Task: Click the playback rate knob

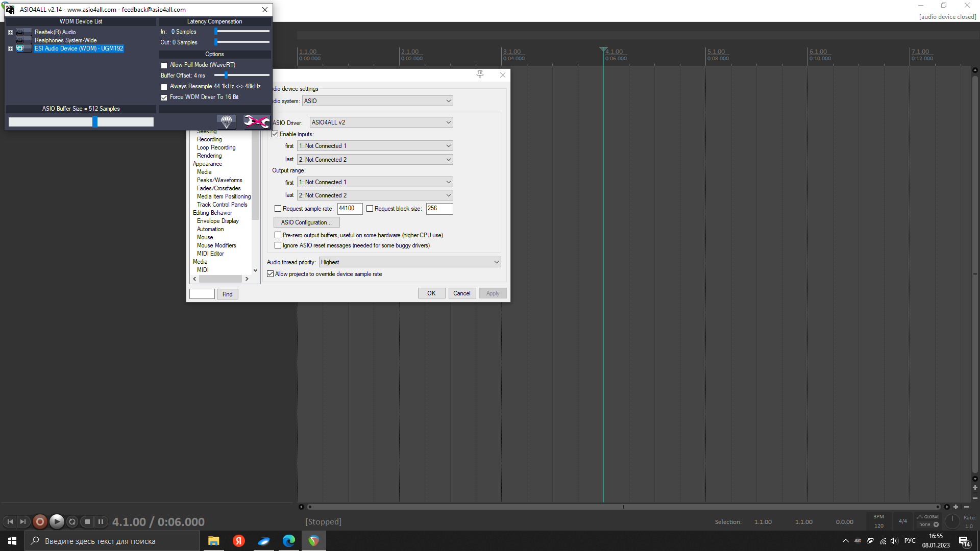Action: [x=952, y=521]
